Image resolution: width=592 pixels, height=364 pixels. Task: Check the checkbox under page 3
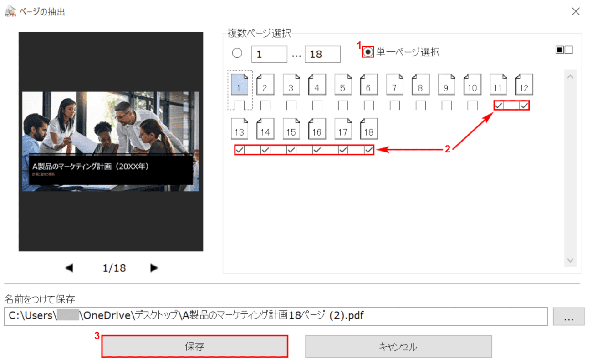tap(291, 106)
